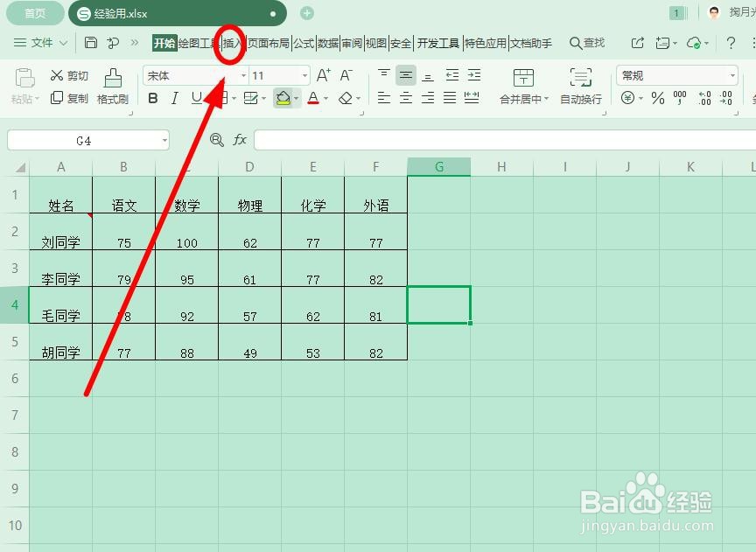Click the fx insert function icon
The image size is (756, 552).
pos(240,140)
